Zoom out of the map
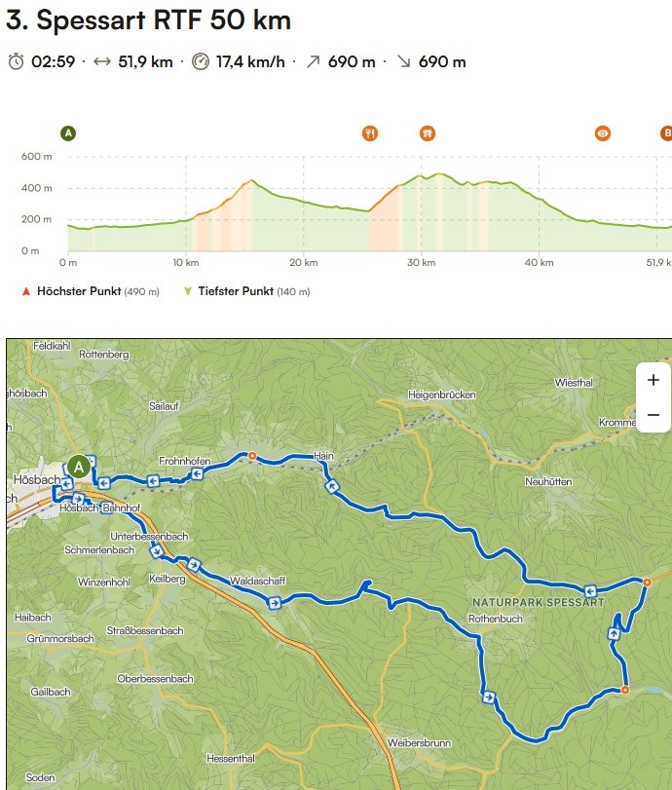The height and width of the screenshot is (790, 672). 653,415
